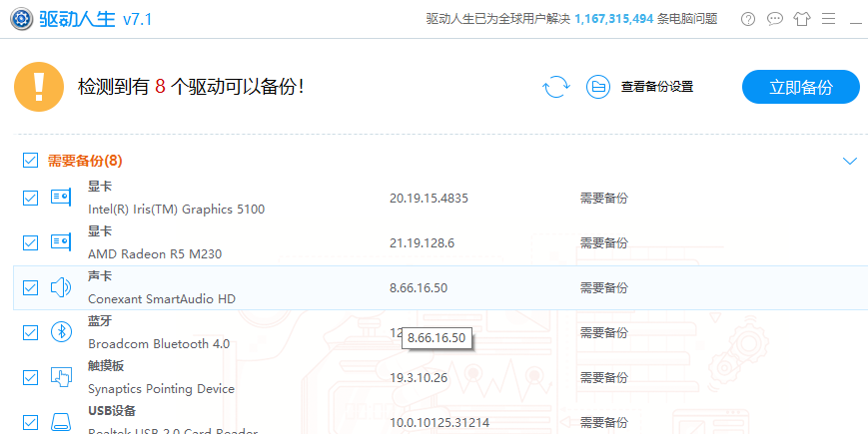
Task: Click the Conexant sound card speaker icon
Action: (61, 287)
